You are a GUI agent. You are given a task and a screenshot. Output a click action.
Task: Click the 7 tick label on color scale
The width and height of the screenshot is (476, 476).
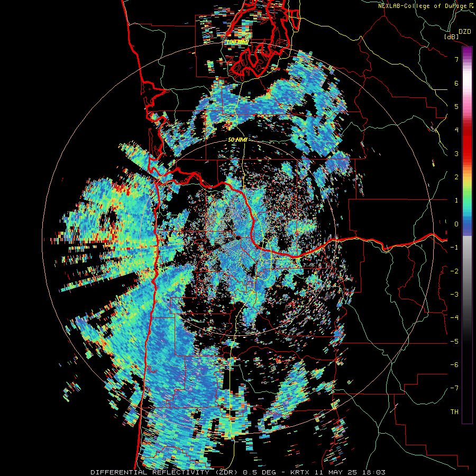pos(456,59)
